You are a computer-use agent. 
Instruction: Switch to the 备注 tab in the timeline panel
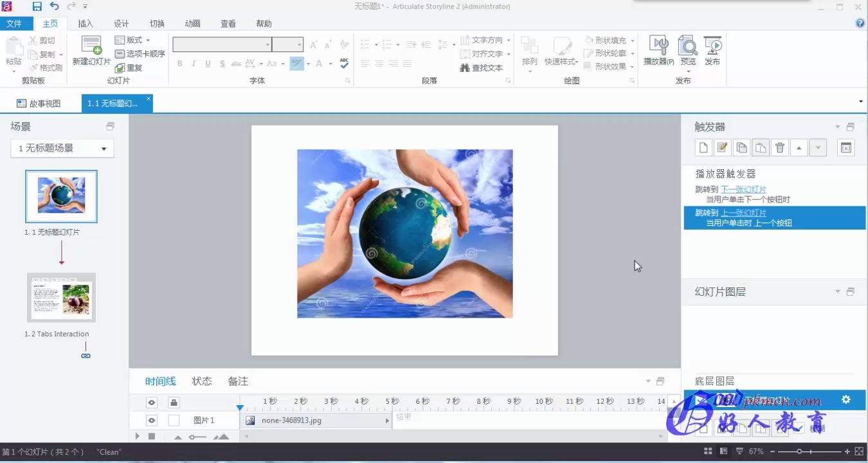click(237, 381)
